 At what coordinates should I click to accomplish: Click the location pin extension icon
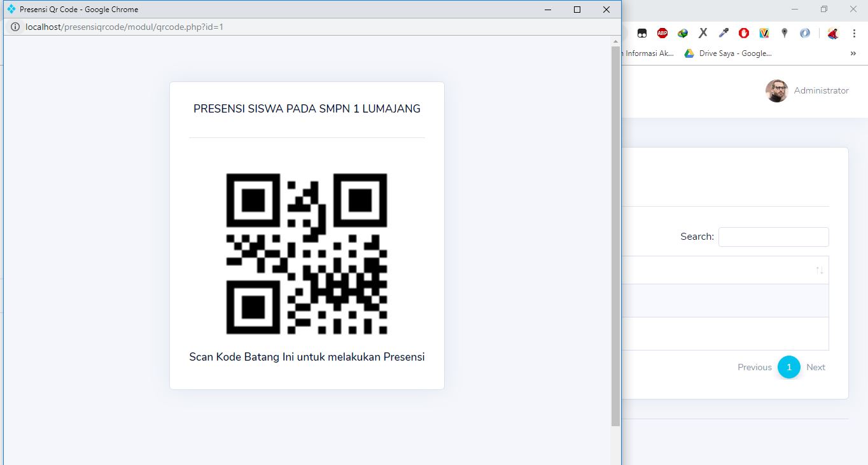(x=784, y=32)
